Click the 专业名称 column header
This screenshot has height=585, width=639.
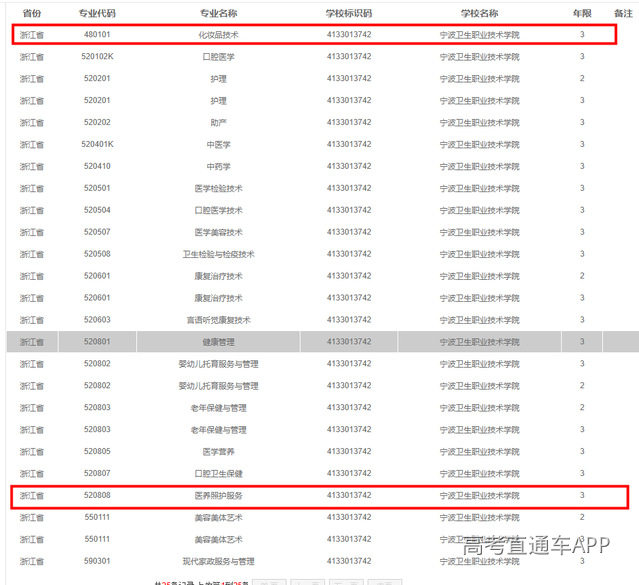(x=217, y=13)
